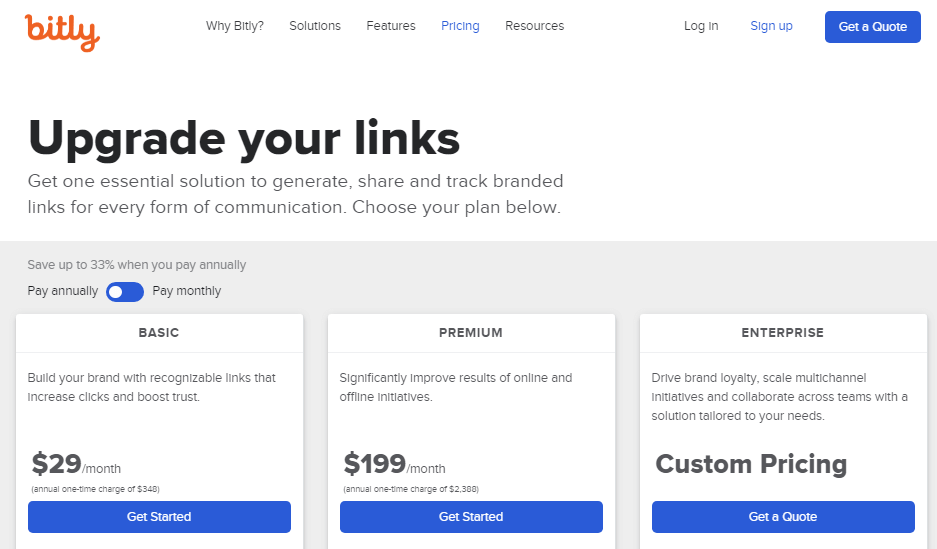This screenshot has width=937, height=549.
Task: Click the $29/month price text
Action: pos(76,465)
